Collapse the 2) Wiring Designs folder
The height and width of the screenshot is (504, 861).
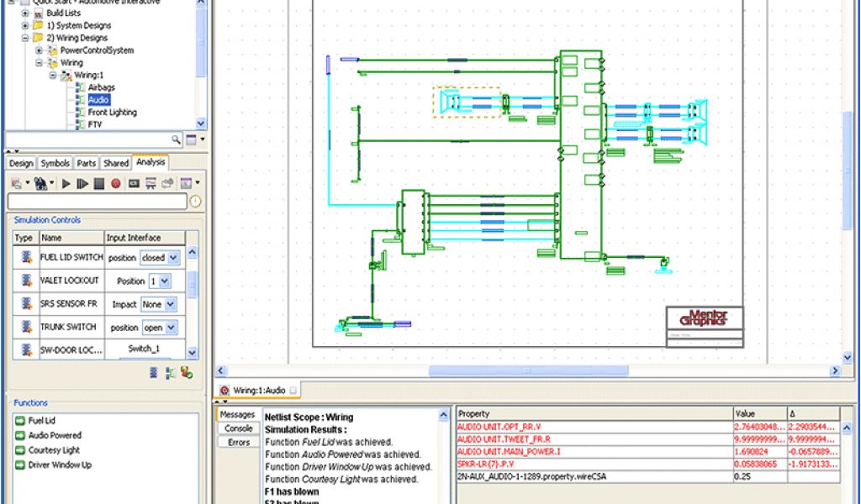[25, 38]
